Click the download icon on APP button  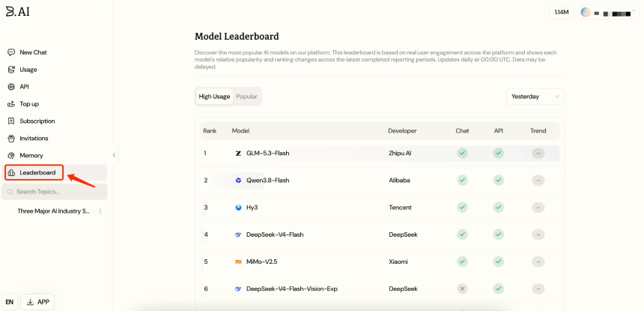(x=30, y=302)
